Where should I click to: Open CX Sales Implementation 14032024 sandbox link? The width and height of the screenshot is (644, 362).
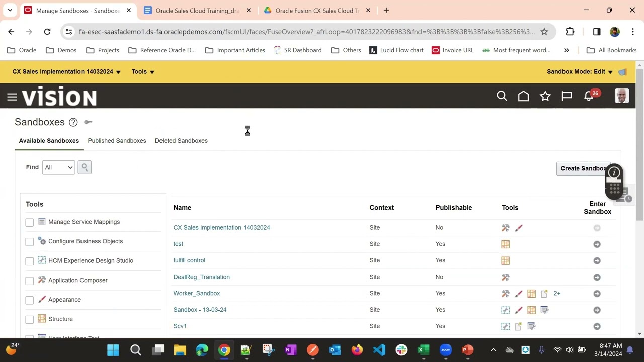[221, 228]
